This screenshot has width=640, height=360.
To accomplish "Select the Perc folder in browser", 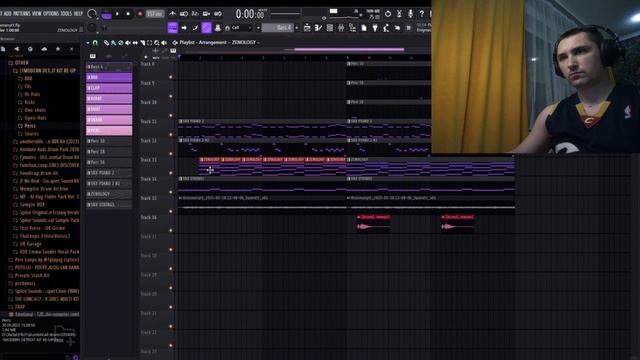I will click(x=27, y=126).
